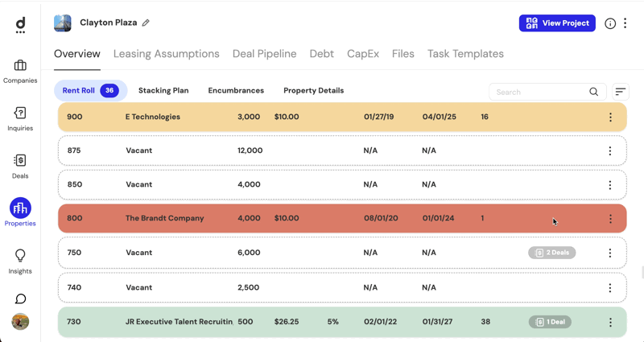Open options menu for The Brandt Company row
This screenshot has width=644, height=342.
click(610, 218)
